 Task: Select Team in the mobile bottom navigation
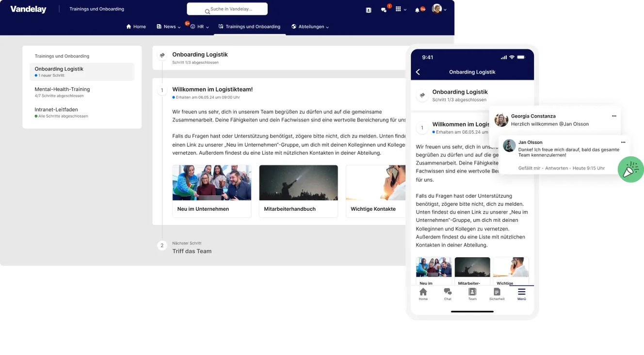[x=472, y=294]
